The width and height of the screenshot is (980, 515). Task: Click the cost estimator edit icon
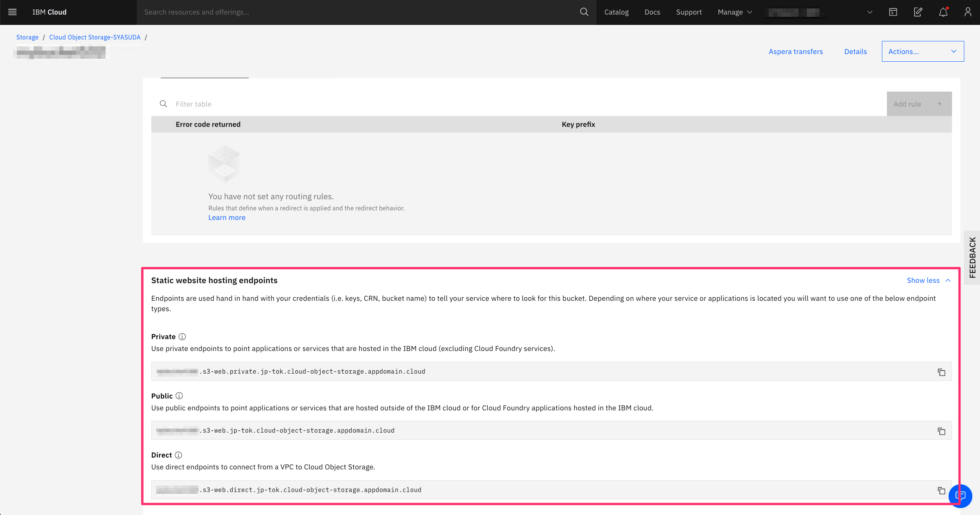coord(918,12)
